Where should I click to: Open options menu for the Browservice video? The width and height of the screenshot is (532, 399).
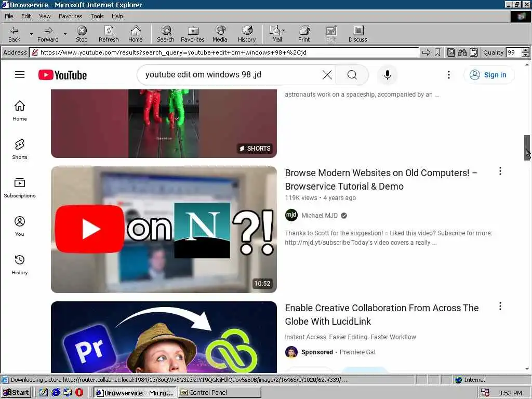click(500, 171)
